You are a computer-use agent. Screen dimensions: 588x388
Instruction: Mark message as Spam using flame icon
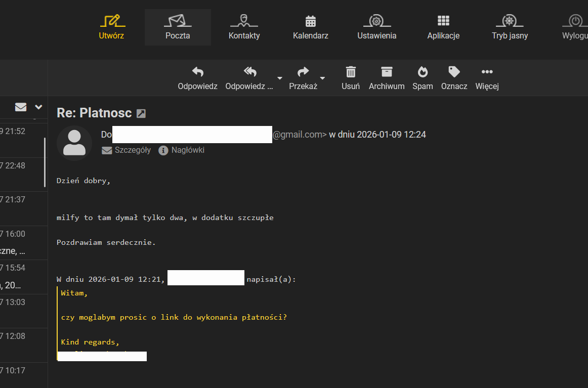pos(422,72)
